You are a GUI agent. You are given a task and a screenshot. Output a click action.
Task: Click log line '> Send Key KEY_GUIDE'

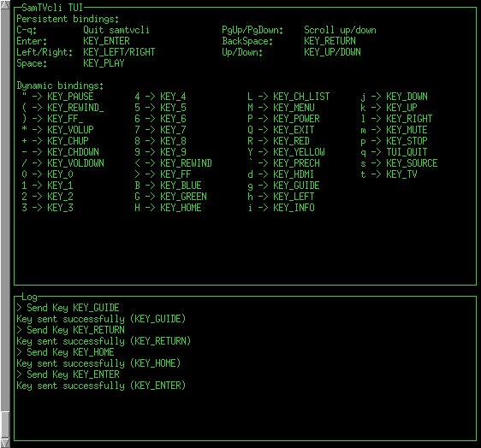(x=68, y=308)
